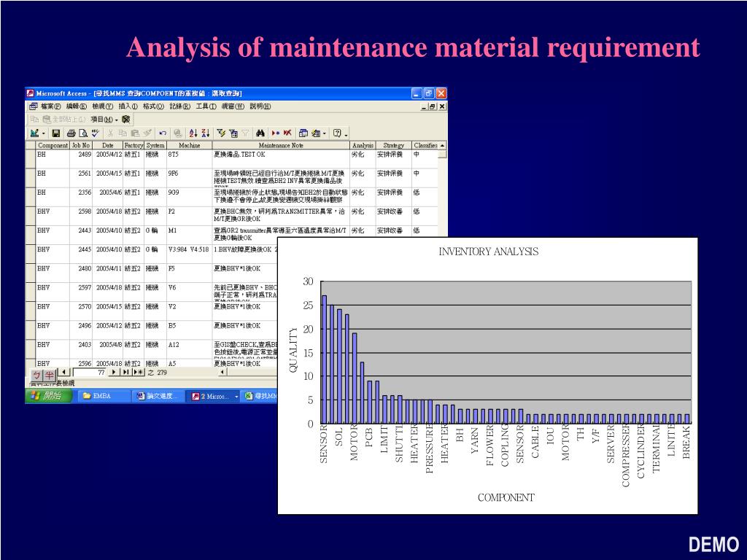
Task: Click the previous record navigation arrow
Action: 65,372
